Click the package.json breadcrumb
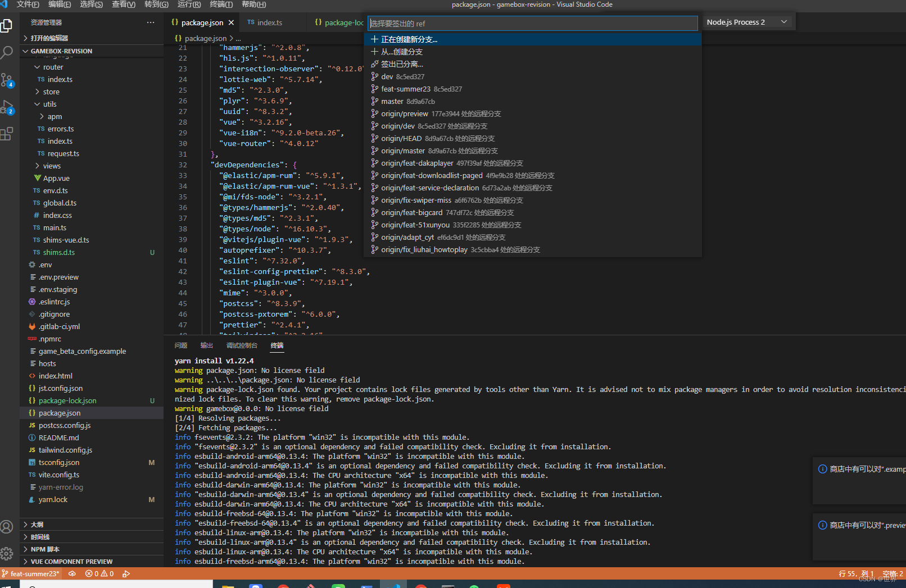This screenshot has width=906, height=588. pyautogui.click(x=206, y=38)
